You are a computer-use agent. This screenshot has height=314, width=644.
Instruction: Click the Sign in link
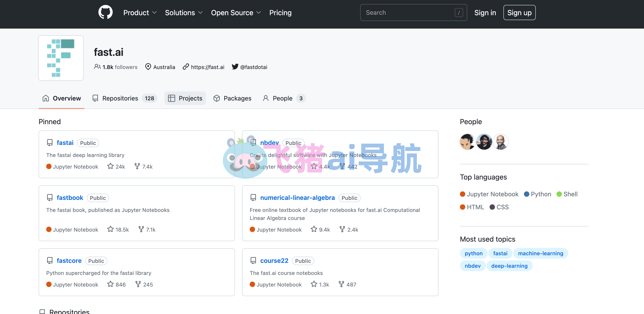coord(485,13)
